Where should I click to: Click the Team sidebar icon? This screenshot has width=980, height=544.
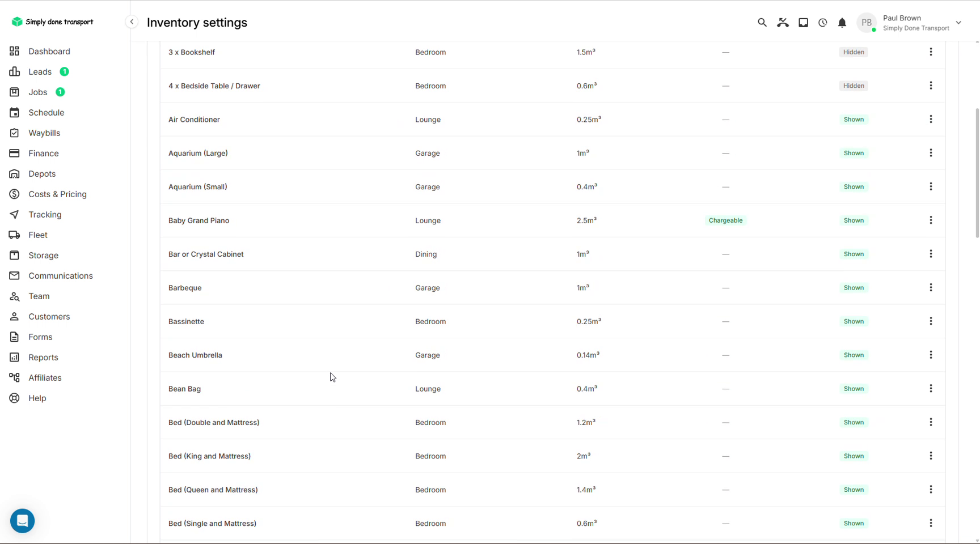tap(14, 296)
